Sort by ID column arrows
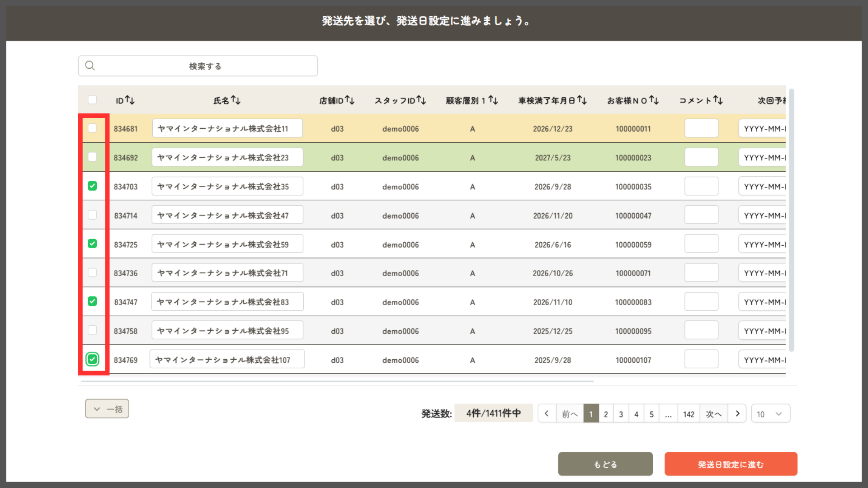The width and height of the screenshot is (868, 488). click(x=130, y=100)
